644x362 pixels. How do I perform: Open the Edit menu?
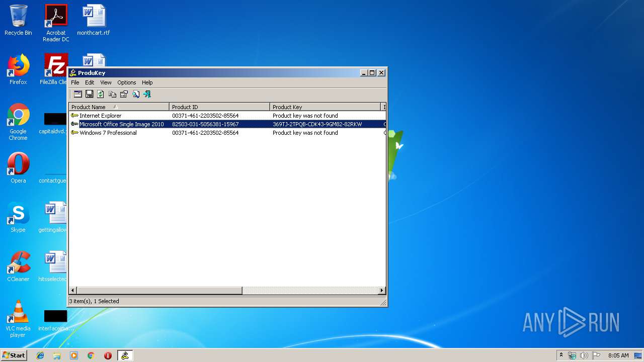(x=90, y=82)
